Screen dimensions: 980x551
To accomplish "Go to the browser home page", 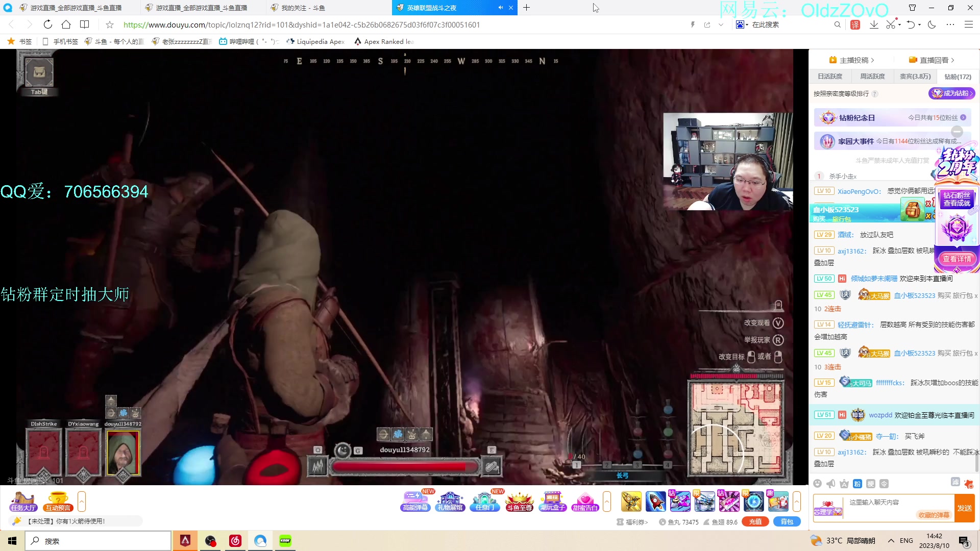I will click(x=66, y=24).
